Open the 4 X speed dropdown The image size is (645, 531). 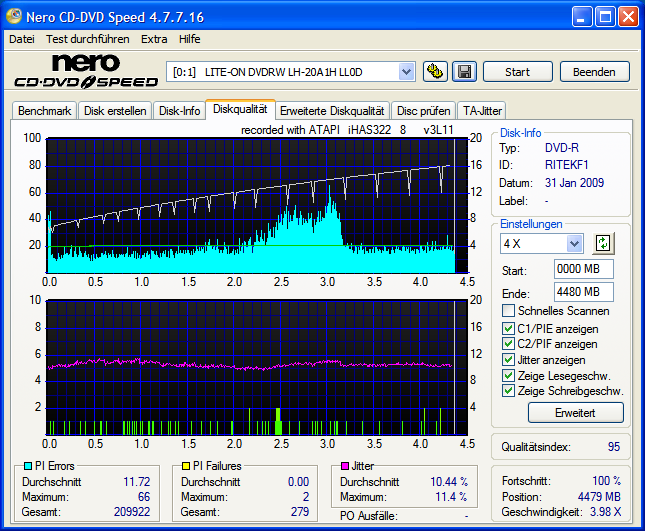point(574,243)
